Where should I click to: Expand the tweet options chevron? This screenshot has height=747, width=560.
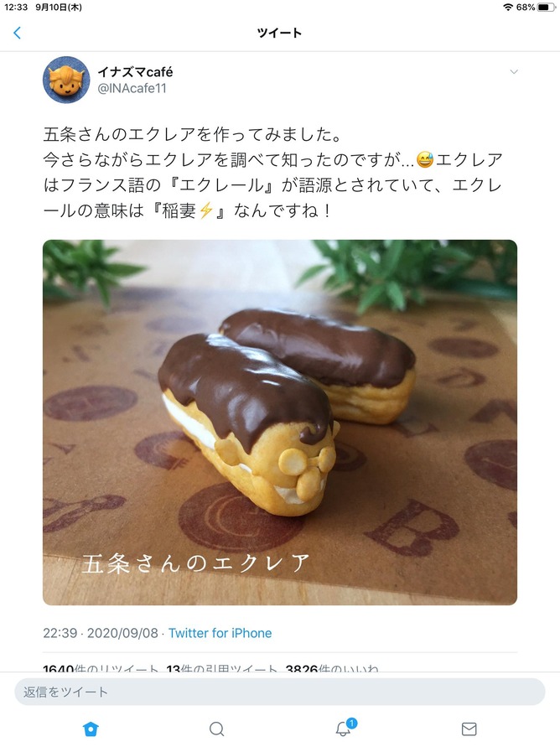[514, 72]
